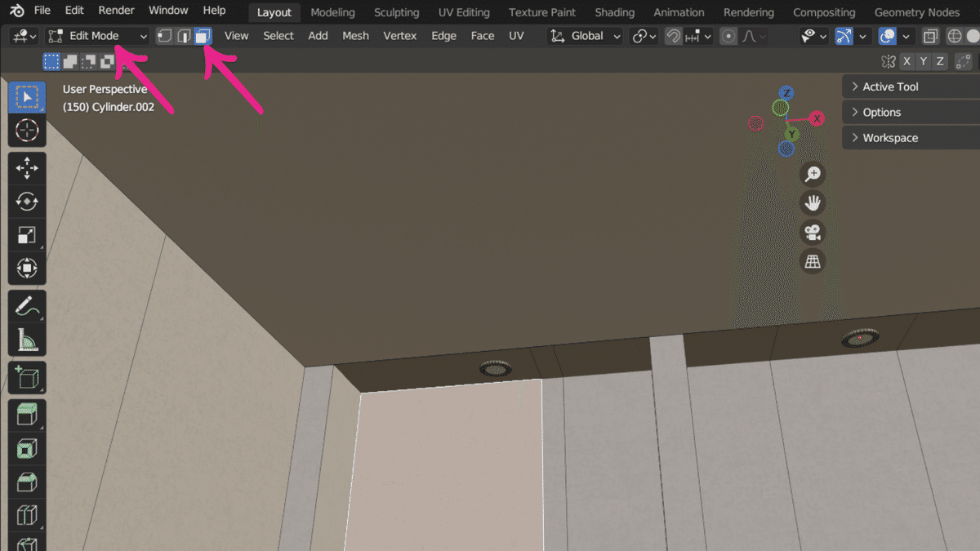Image resolution: width=980 pixels, height=551 pixels.
Task: Select the Move tool
Action: click(27, 167)
